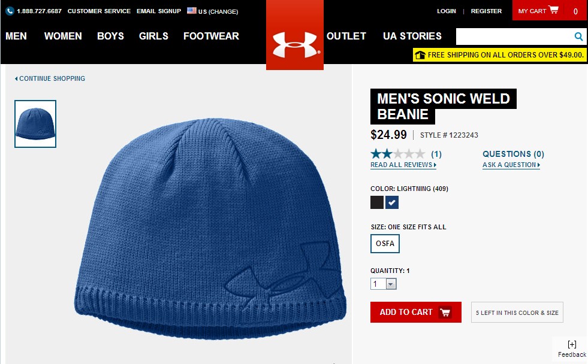Open the Men menu
588x364 pixels.
(x=16, y=36)
